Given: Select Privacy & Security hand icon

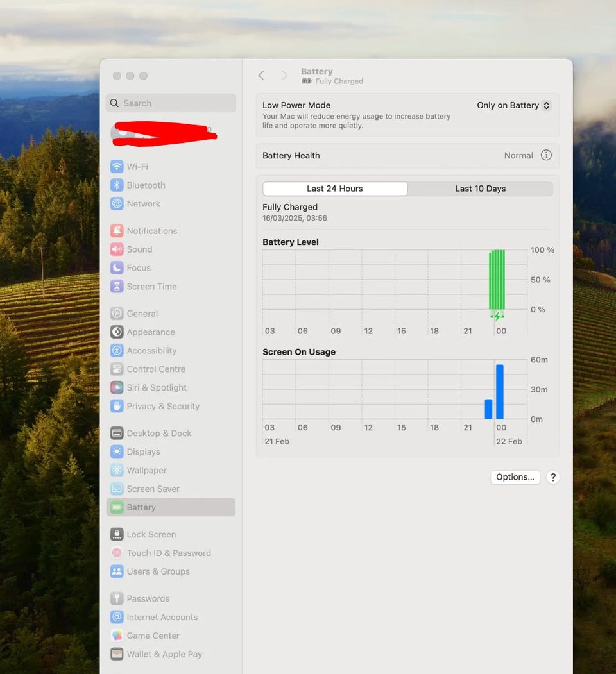Looking at the screenshot, I should point(117,405).
